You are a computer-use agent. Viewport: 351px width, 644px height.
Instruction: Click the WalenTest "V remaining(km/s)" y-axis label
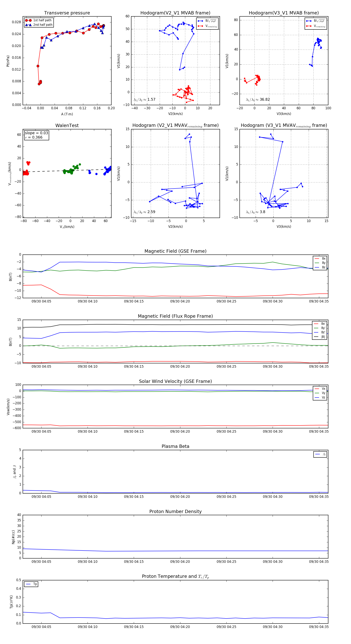(10, 173)
